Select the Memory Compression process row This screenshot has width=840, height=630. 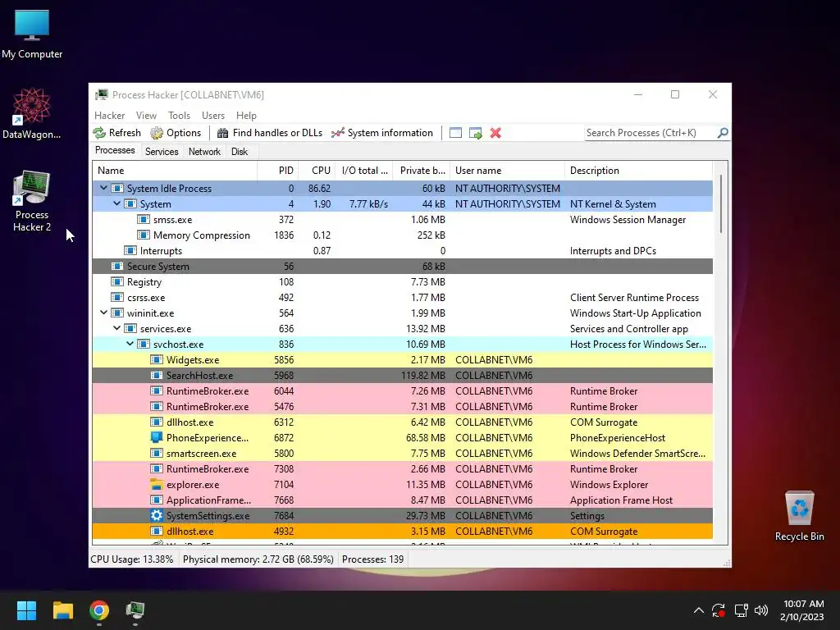pyautogui.click(x=402, y=235)
